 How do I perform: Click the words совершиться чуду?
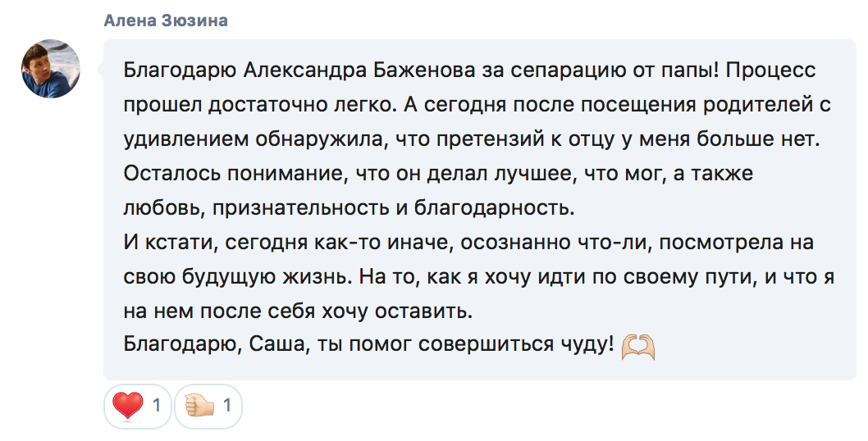click(516, 345)
